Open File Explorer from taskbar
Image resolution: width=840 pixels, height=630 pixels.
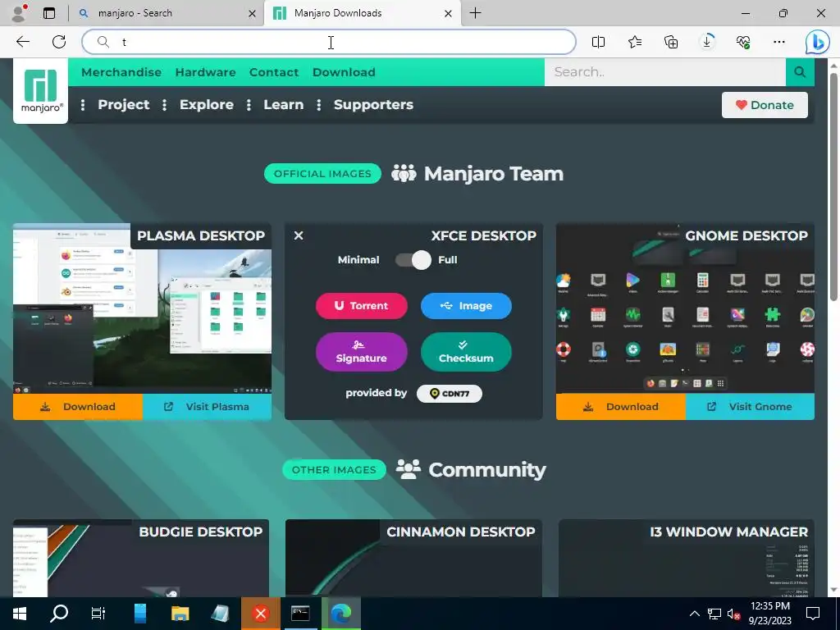pos(180,614)
